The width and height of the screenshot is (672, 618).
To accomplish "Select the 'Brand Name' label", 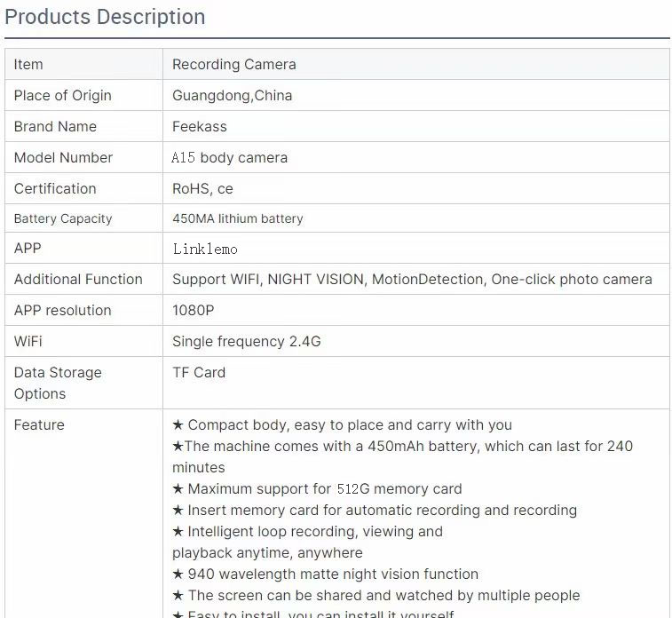I will coord(55,126).
